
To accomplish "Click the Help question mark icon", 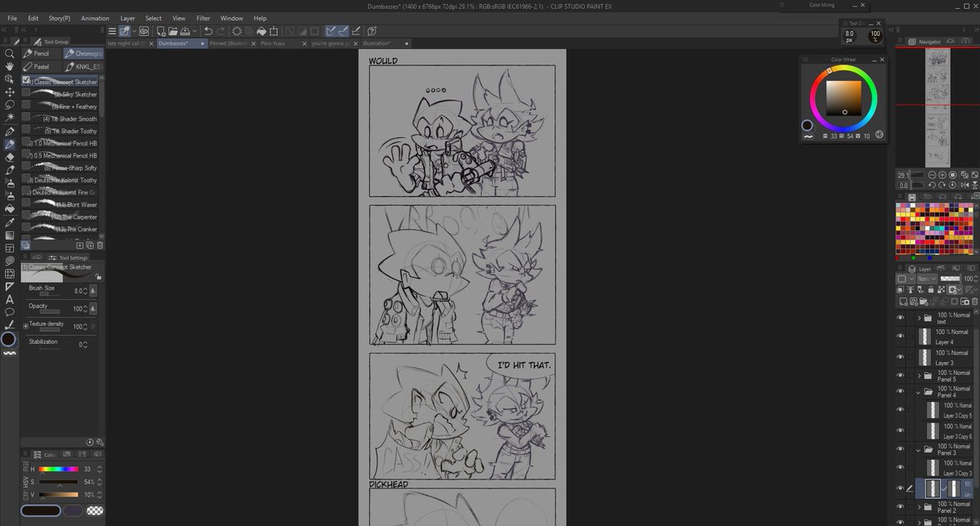I will (372, 31).
